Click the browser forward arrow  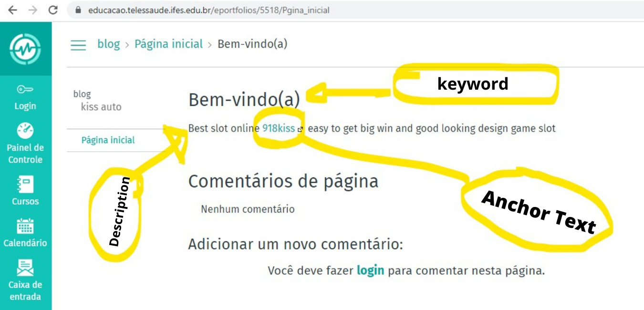33,10
